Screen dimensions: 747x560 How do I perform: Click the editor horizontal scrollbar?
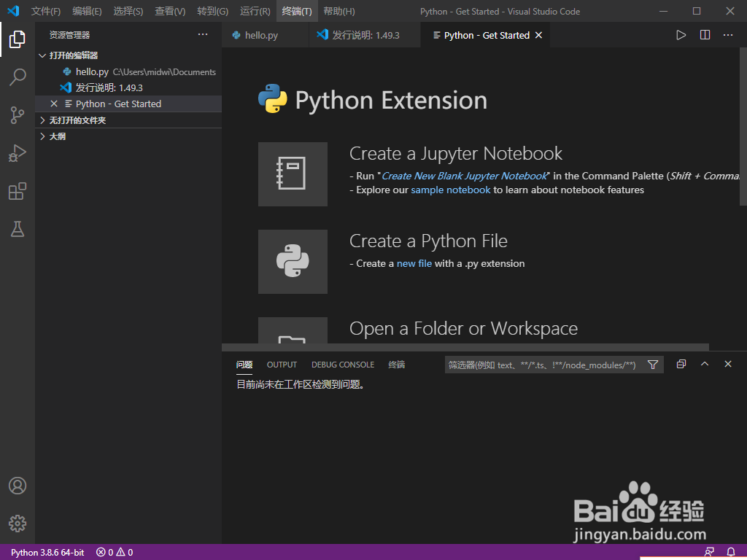click(465, 347)
